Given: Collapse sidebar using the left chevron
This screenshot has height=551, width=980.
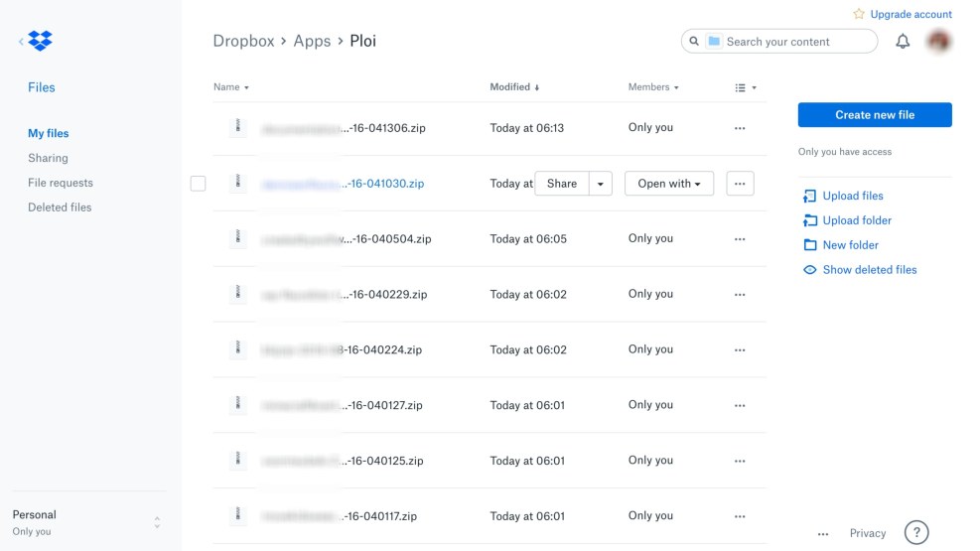Looking at the screenshot, I should 21,42.
